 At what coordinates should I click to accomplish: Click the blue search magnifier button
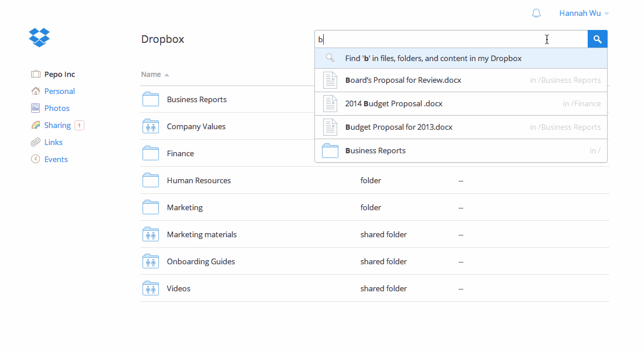pos(598,39)
